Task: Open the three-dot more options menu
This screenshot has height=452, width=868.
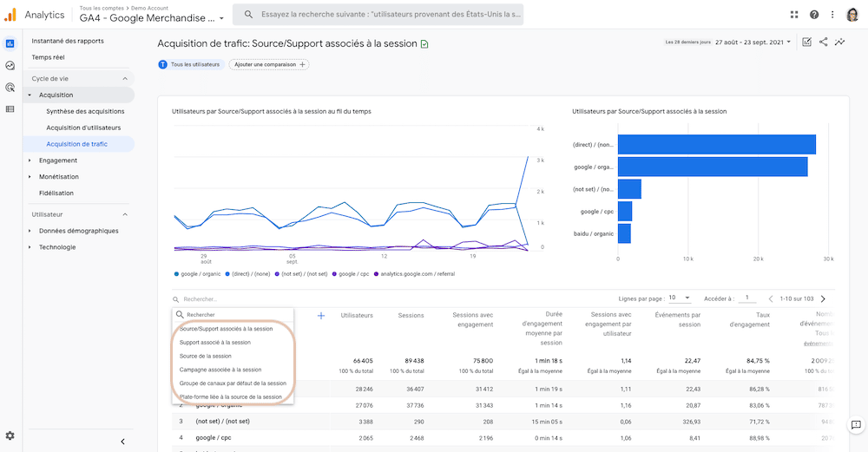Action: pos(832,15)
